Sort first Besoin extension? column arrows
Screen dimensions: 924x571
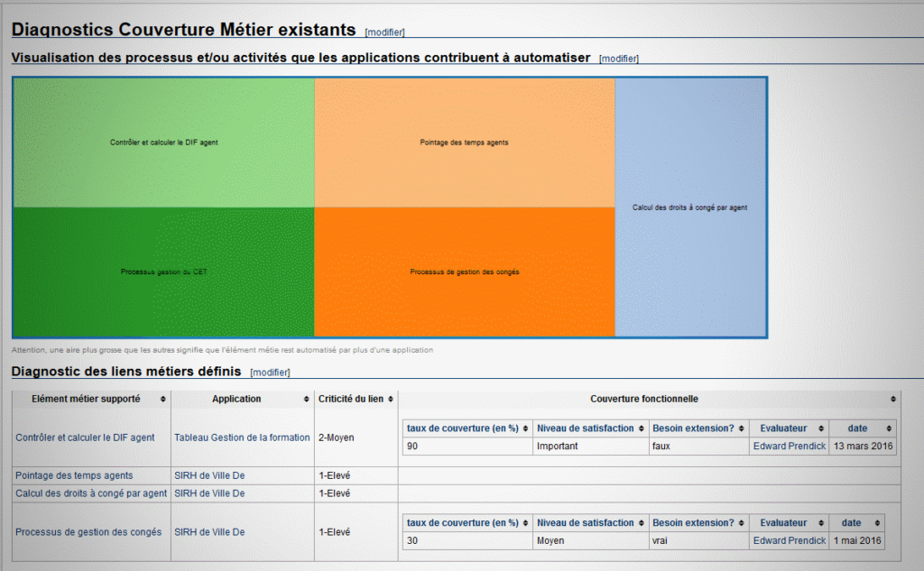click(x=742, y=428)
